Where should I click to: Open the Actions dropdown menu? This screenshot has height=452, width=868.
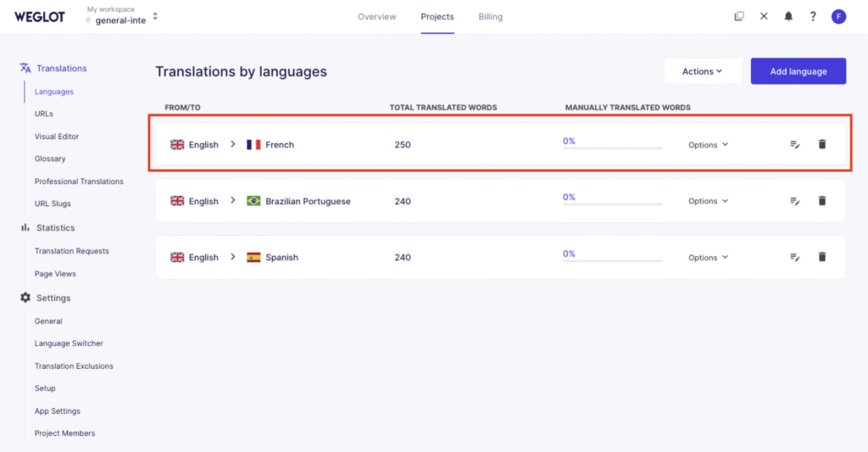click(x=703, y=71)
